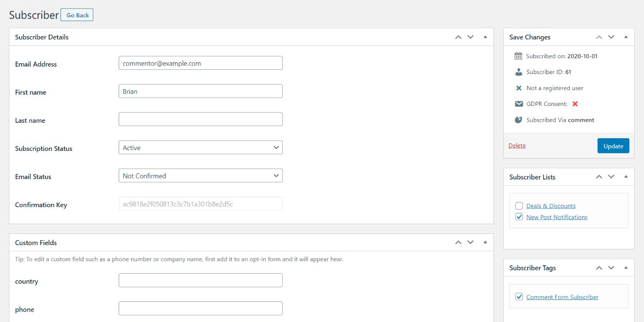Move Subscriber Lists panel down
The height and width of the screenshot is (322, 644).
click(611, 177)
